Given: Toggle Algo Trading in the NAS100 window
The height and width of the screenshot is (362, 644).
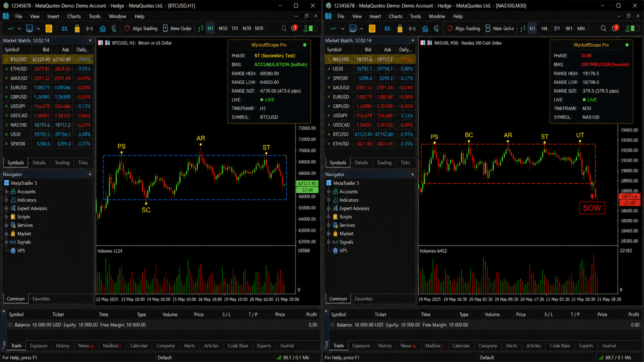Looking at the screenshot, I should (x=463, y=28).
